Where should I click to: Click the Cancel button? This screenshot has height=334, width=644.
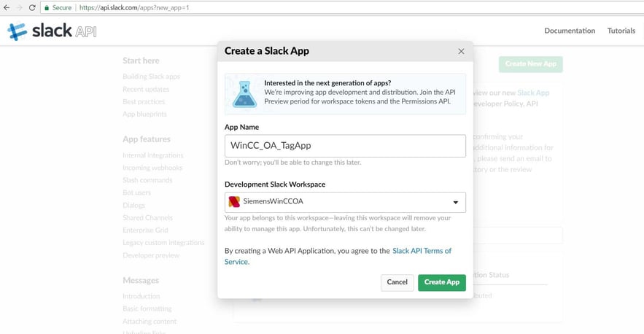[397, 282]
